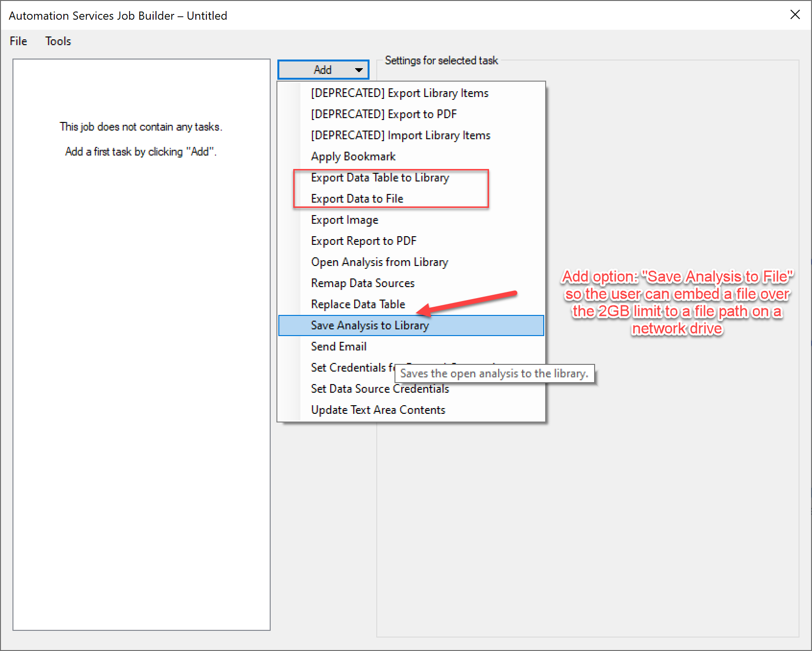Expand the Add dropdown button
This screenshot has width=812, height=651.
[323, 70]
